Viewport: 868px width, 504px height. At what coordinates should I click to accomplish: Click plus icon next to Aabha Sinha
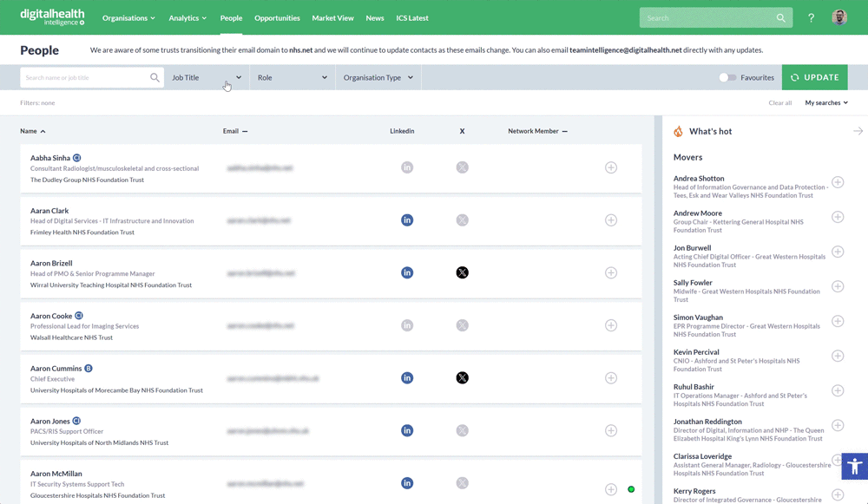pos(611,167)
